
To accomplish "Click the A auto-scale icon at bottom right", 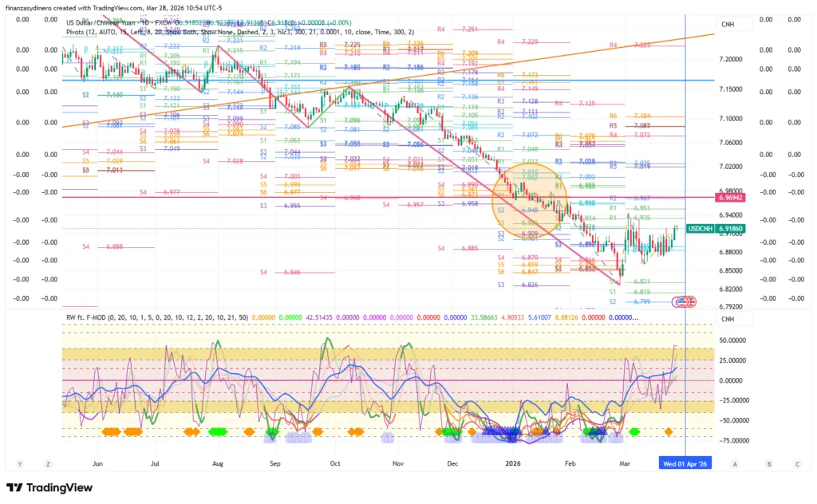I will 734,463.
